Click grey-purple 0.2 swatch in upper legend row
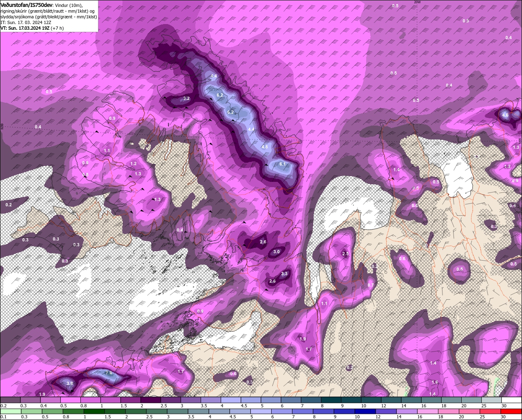The height and width of the screenshot is (420, 522). coord(10,400)
